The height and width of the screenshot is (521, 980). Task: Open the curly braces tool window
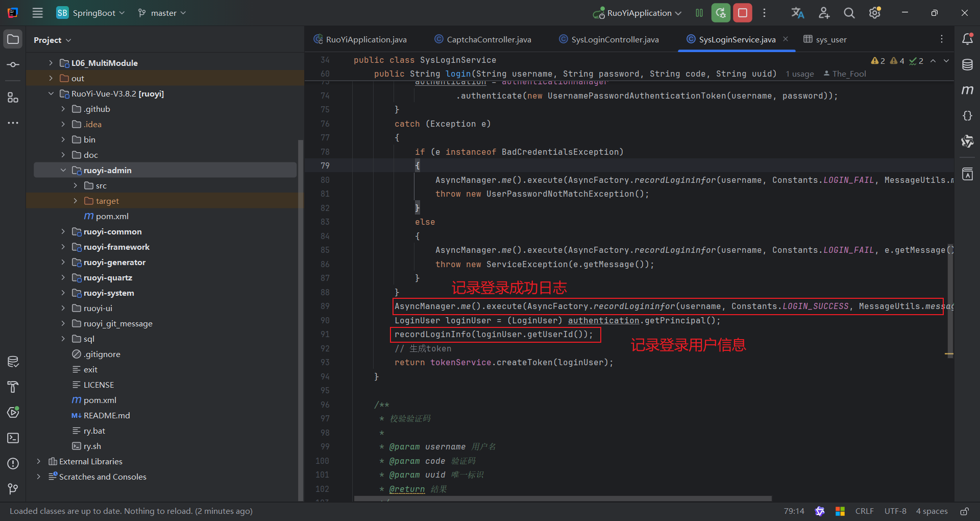coord(967,116)
